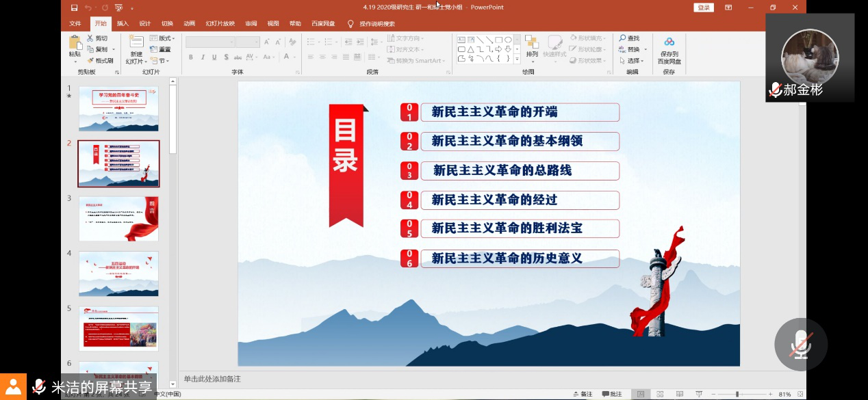Click the Undo arrow icon
Image resolution: width=868 pixels, height=400 pixels.
click(x=88, y=8)
